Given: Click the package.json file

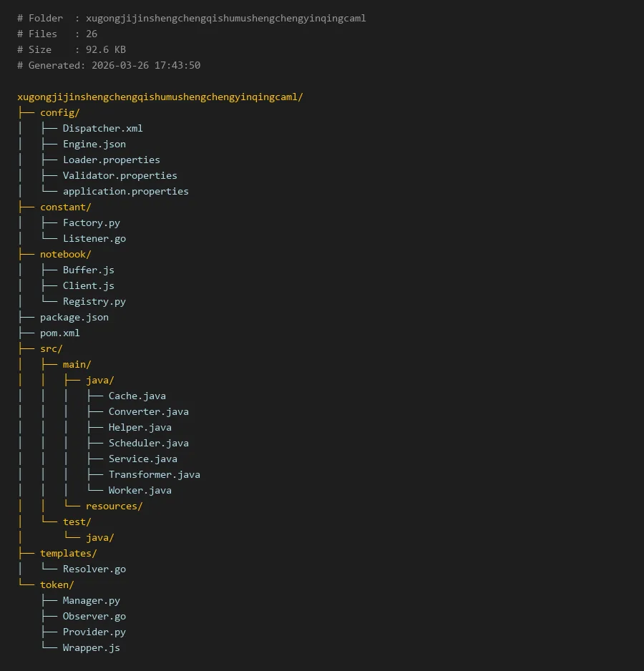Looking at the screenshot, I should (74, 317).
